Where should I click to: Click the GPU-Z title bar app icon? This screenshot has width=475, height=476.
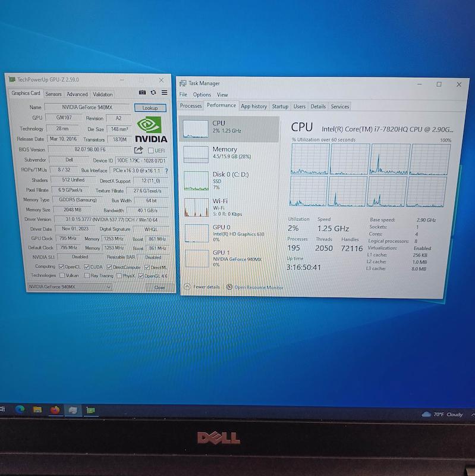[12, 80]
